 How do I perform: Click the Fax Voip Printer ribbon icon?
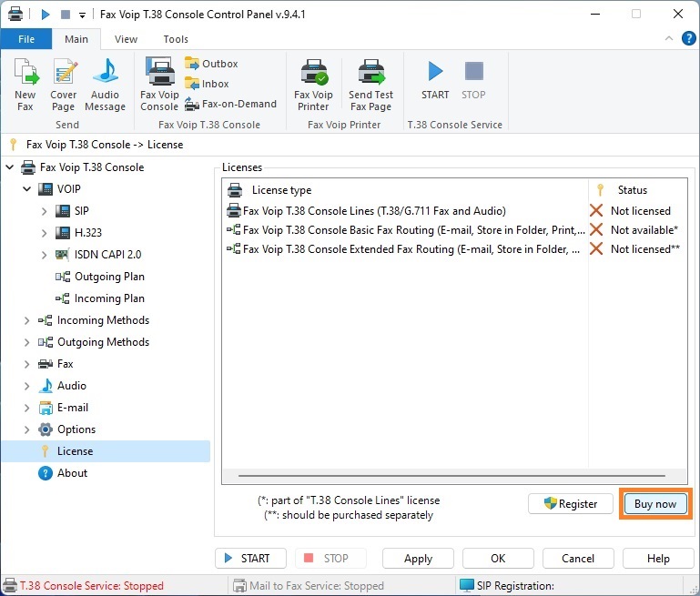point(313,84)
